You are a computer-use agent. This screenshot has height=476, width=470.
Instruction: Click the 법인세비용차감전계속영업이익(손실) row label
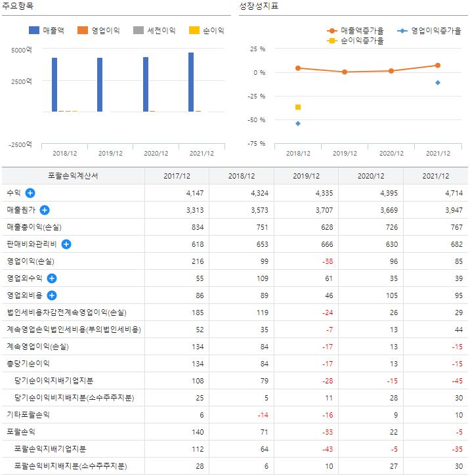pos(66,313)
